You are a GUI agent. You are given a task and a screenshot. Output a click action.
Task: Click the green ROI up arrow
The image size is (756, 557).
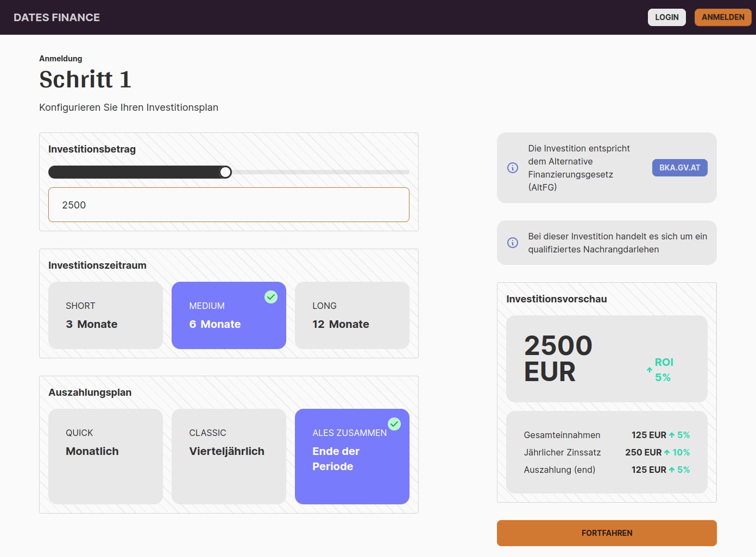(648, 370)
